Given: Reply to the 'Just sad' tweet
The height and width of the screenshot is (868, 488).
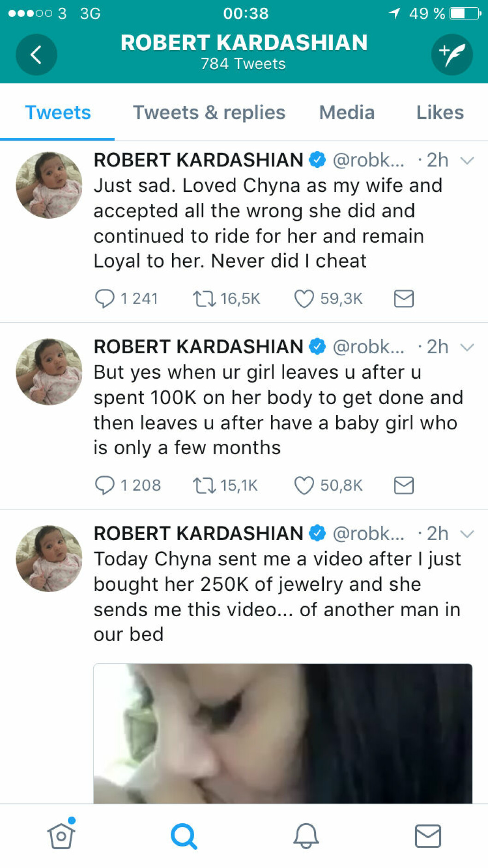Looking at the screenshot, I should pyautogui.click(x=105, y=298).
